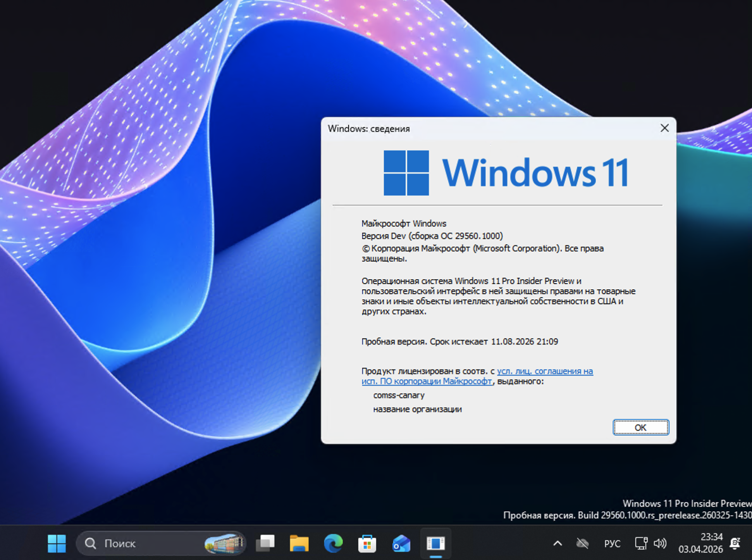The width and height of the screenshot is (752, 560).
Task: Click the desktop build watermark text line
Action: (628, 515)
